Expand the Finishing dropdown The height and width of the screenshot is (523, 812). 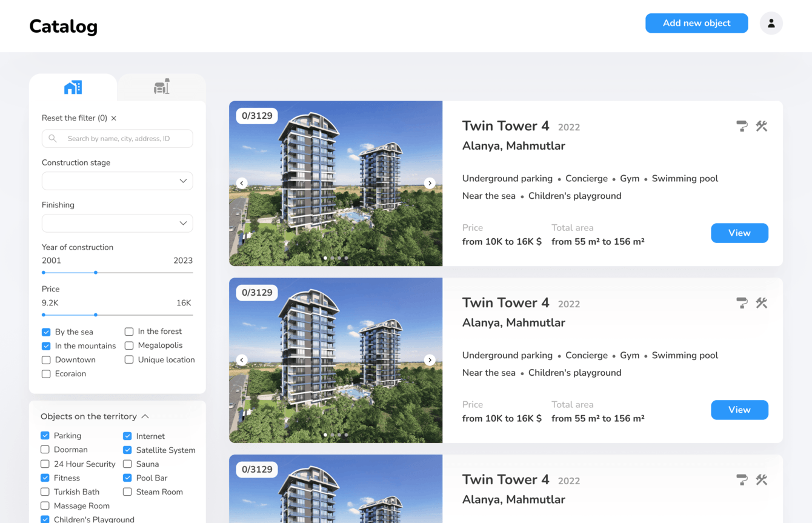(x=117, y=223)
